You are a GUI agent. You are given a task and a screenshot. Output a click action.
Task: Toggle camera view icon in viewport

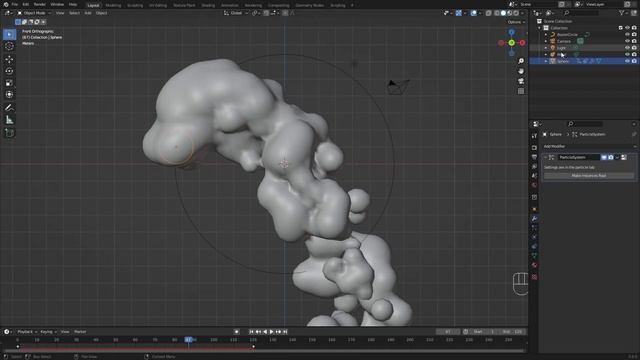521,81
